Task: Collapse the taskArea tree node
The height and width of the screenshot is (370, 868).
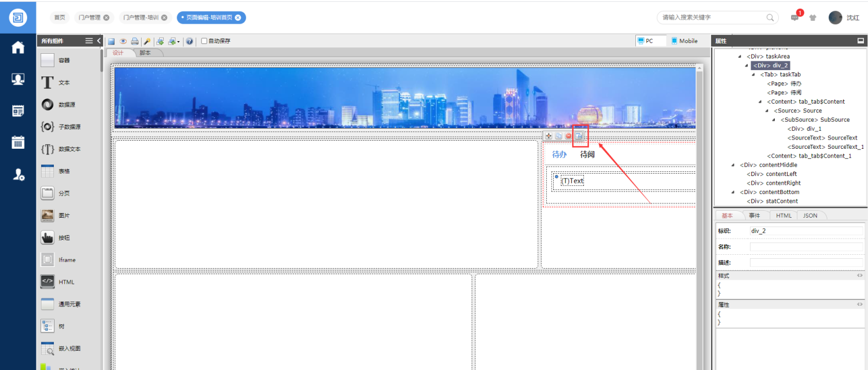Action: (x=740, y=57)
